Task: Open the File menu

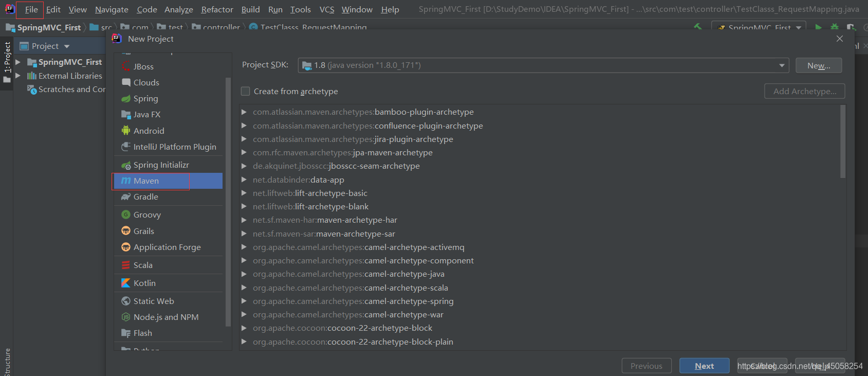Action: point(31,9)
